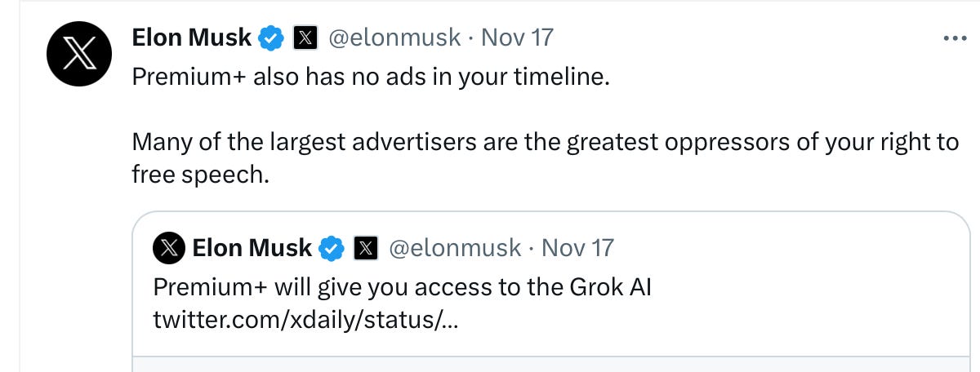Open the main post's Nov 17 timestamp

pos(517,38)
